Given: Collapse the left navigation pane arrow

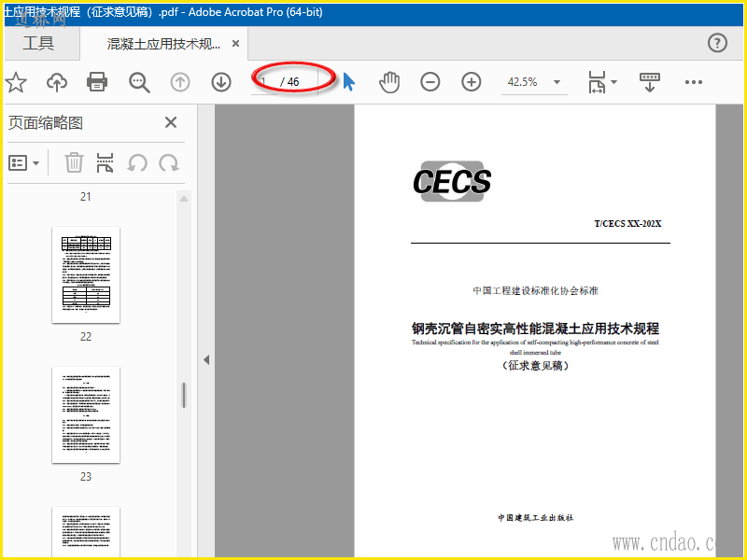Looking at the screenshot, I should point(206,360).
